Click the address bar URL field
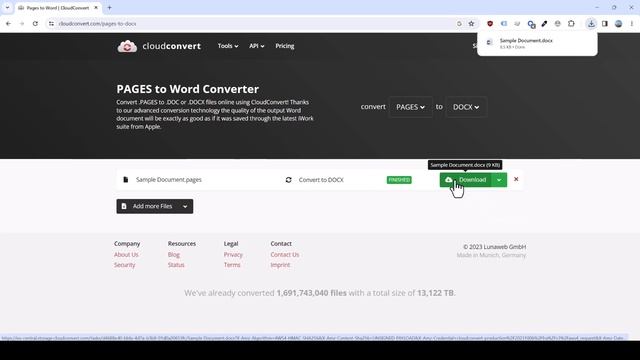This screenshot has height=360, width=640. 253,24
